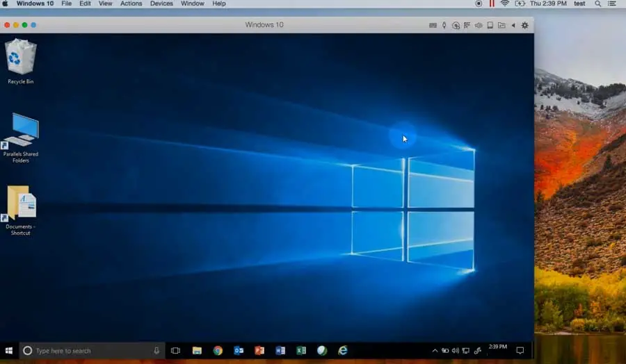Open the File menu
The image size is (626, 364).
point(66,3)
